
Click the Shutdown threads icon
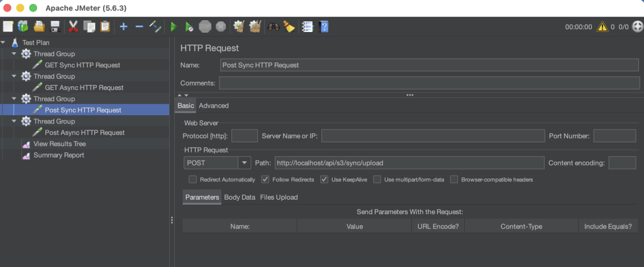click(221, 26)
